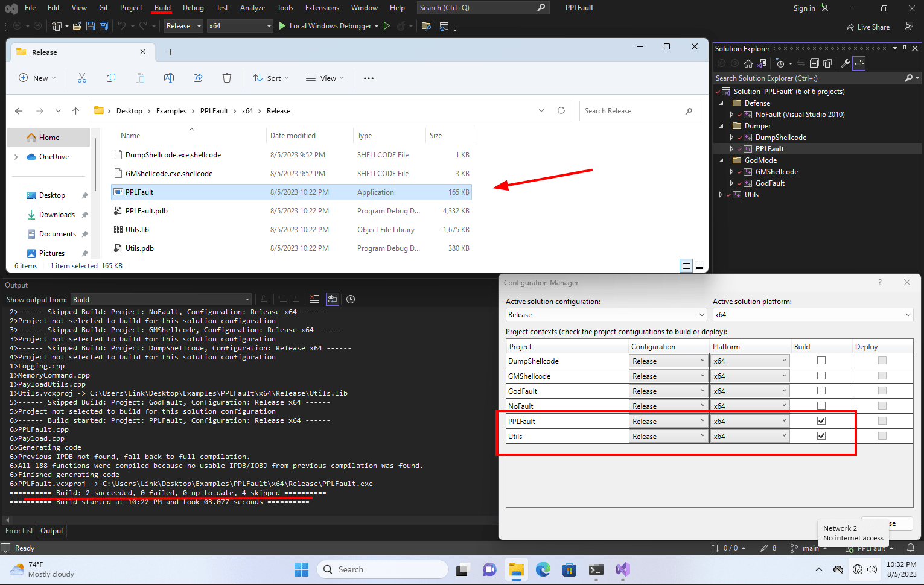Uncheck Build checkbox for PPLFault project
Image resolution: width=924 pixels, height=585 pixels.
pyautogui.click(x=821, y=421)
